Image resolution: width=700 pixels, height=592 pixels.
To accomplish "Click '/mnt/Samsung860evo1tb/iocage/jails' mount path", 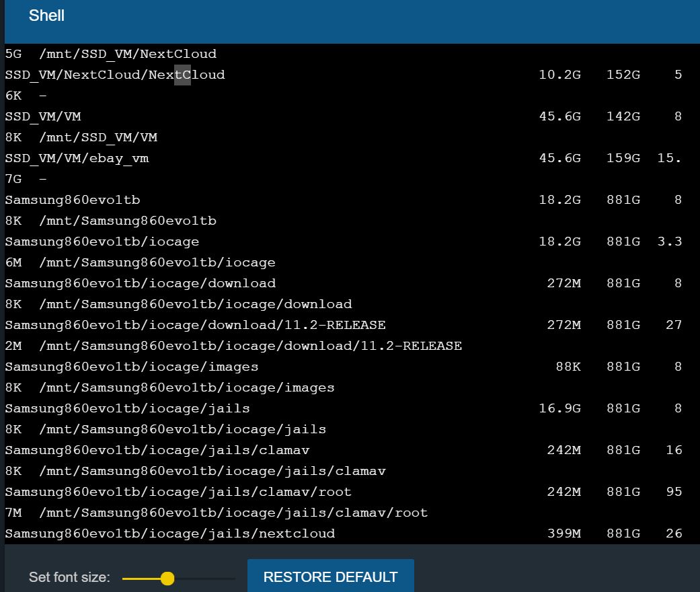I will pos(183,429).
